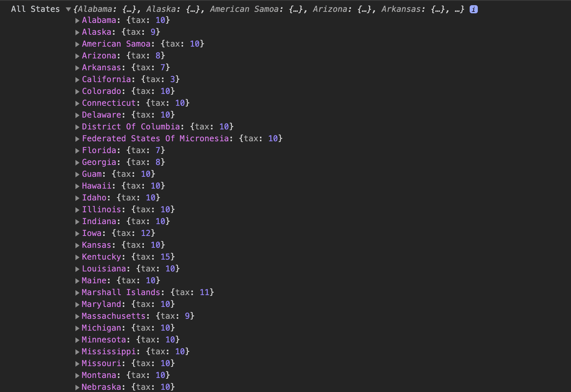Expand the Idaho entry
The image size is (571, 392).
(77, 198)
